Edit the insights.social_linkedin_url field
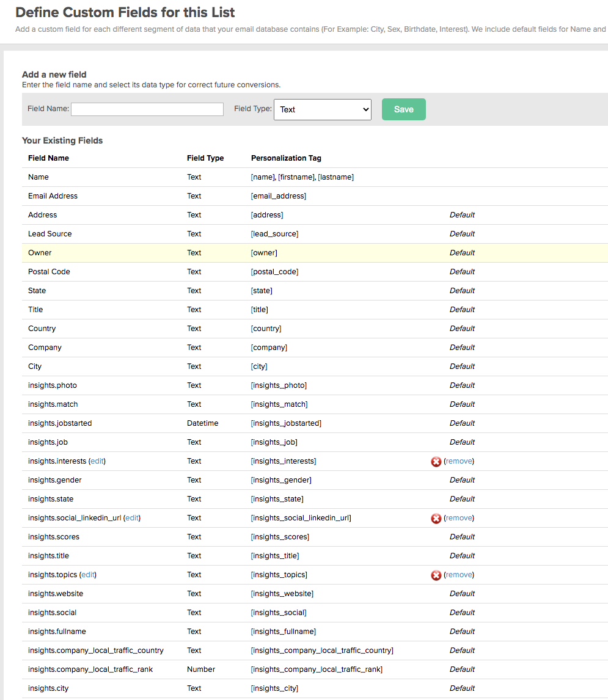Image resolution: width=608 pixels, height=700 pixels. [x=132, y=518]
